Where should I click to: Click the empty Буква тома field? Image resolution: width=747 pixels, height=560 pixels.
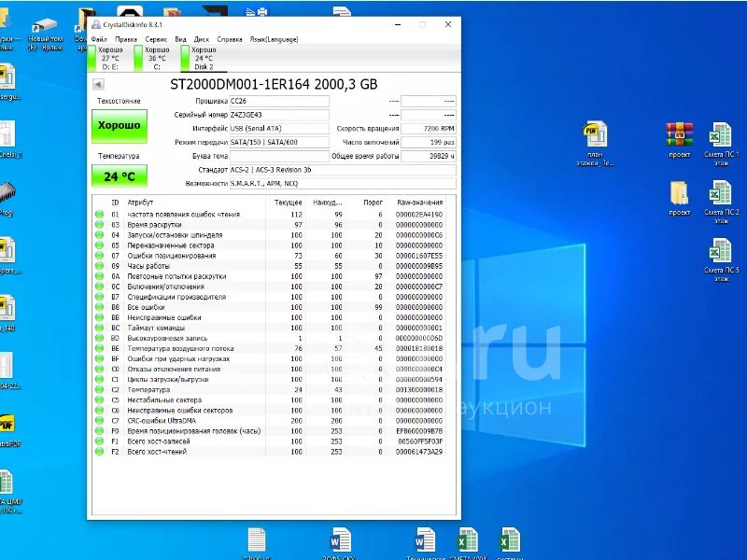[279, 156]
